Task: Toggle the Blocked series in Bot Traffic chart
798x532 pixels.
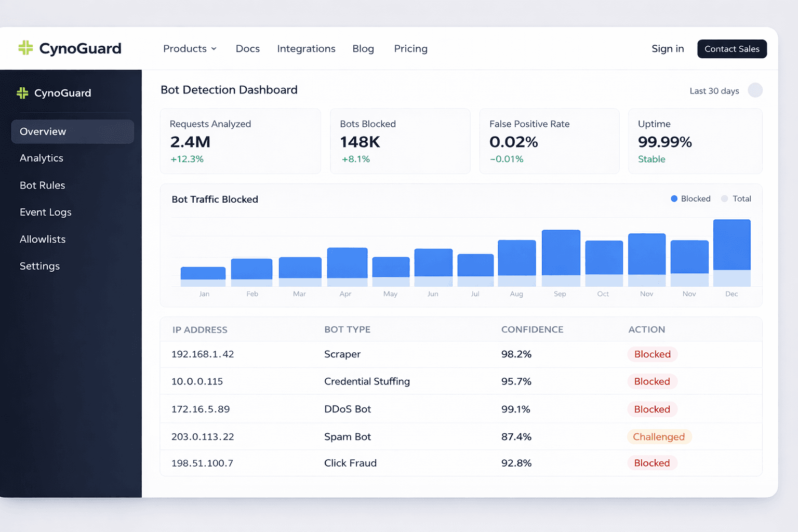Action: point(690,198)
